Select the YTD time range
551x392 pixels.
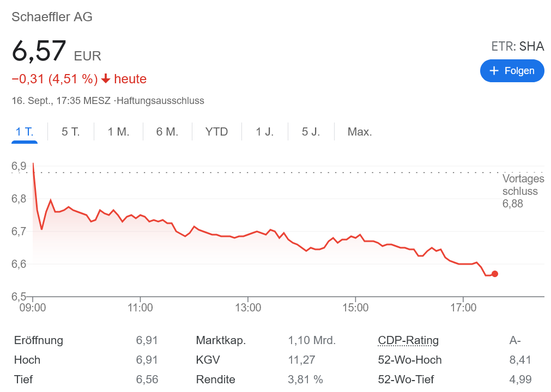point(216,132)
